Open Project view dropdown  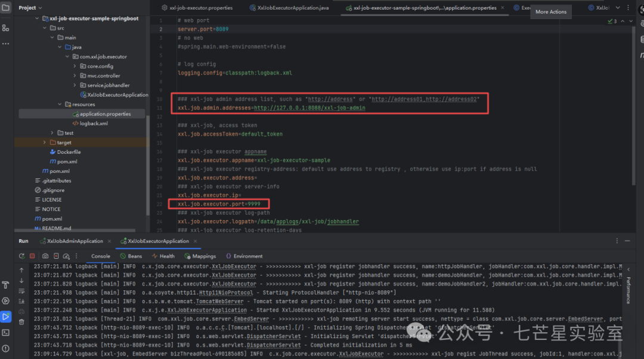[x=30, y=7]
